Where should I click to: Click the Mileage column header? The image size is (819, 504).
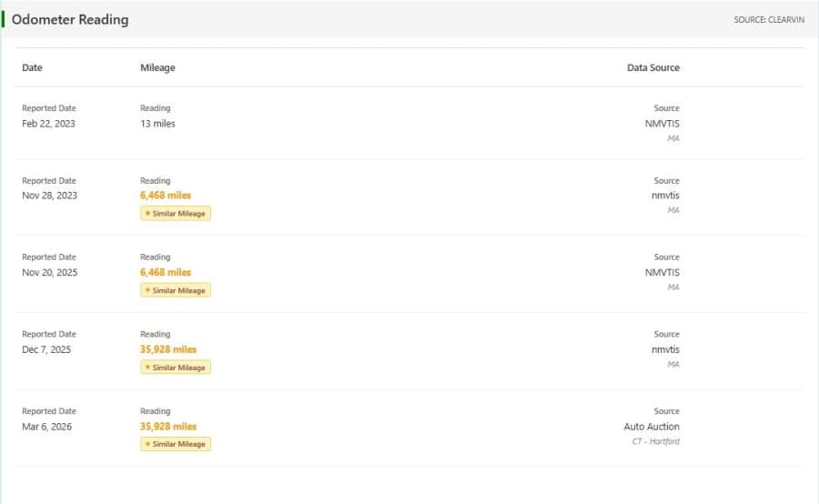tap(157, 68)
